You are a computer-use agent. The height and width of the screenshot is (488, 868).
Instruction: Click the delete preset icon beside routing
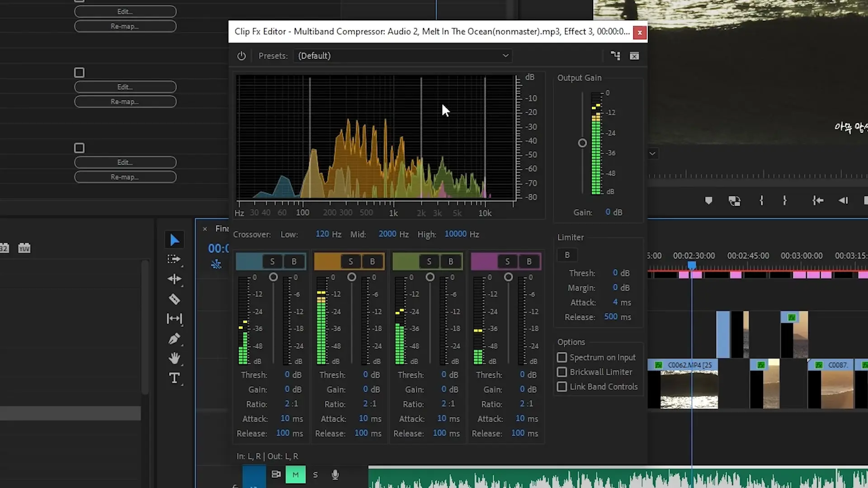pyautogui.click(x=634, y=56)
